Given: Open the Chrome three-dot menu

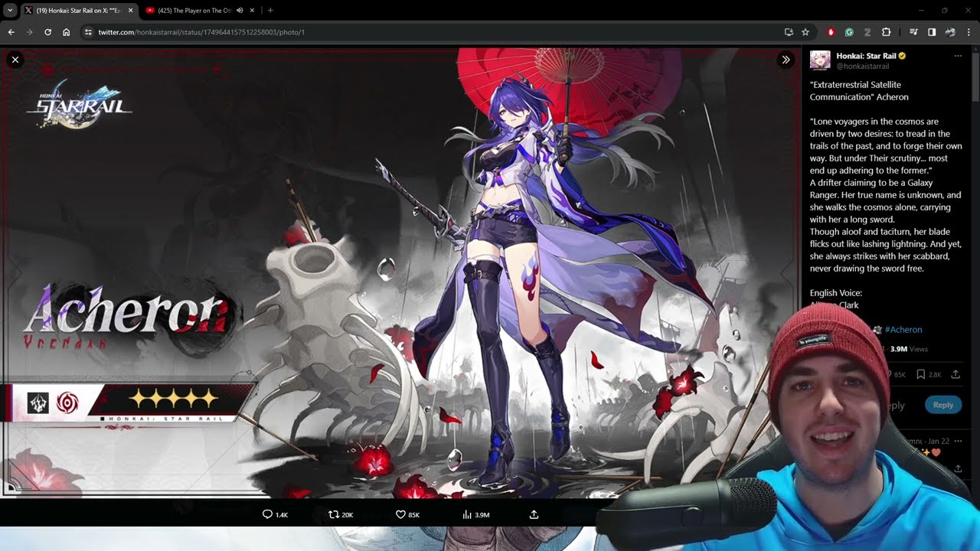Looking at the screenshot, I should [x=969, y=32].
